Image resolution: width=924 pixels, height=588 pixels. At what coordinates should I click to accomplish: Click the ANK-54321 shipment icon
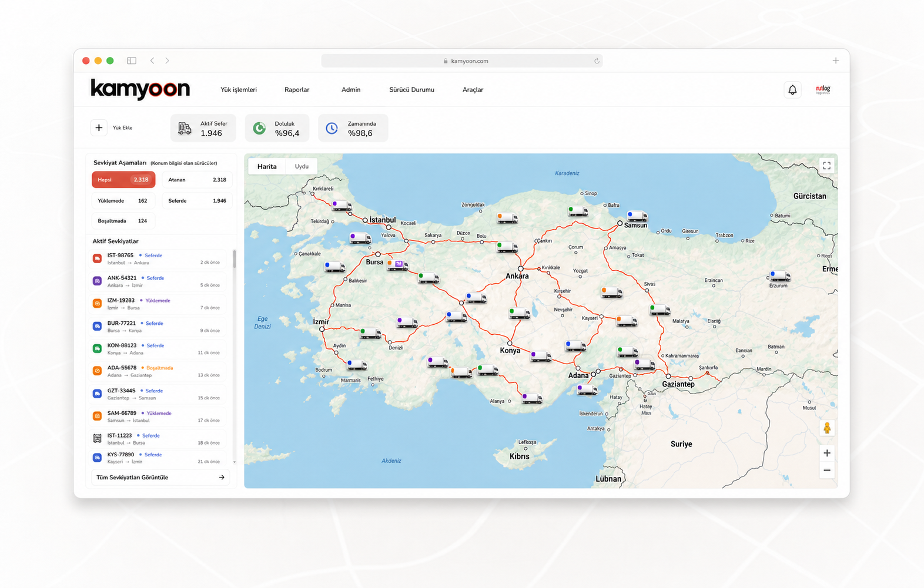(98, 281)
